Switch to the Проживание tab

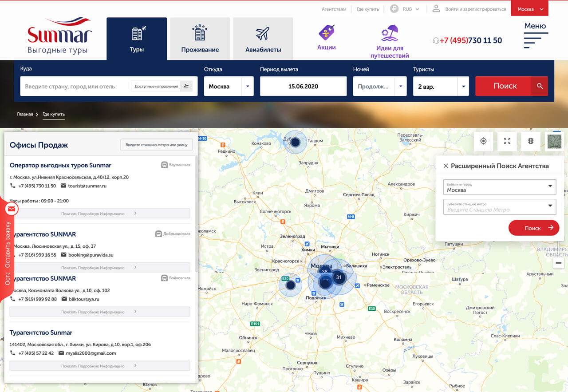click(x=200, y=39)
